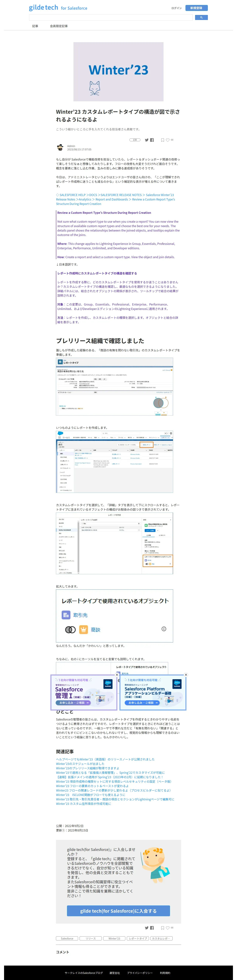
Task: Focus the site search input field
Action: 111,18
